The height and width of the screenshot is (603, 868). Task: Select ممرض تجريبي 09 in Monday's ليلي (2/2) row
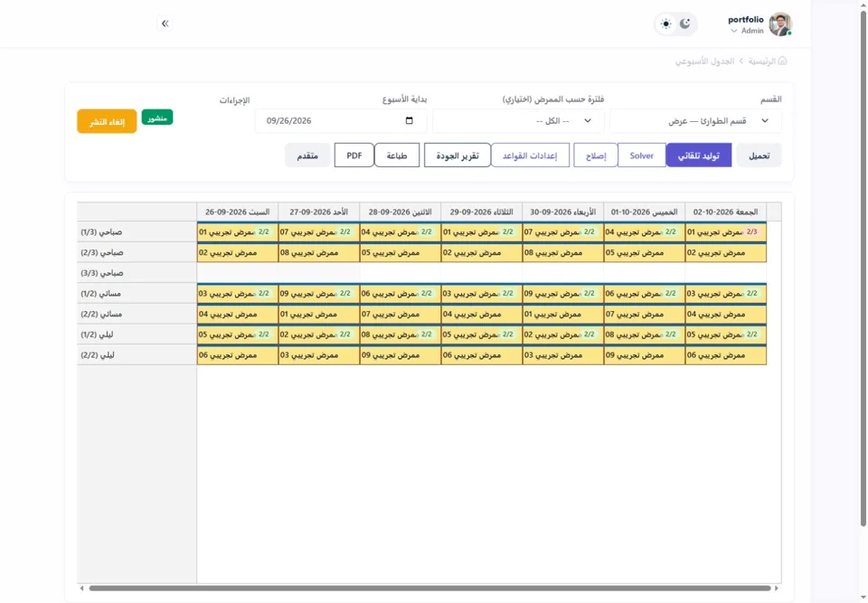point(401,355)
